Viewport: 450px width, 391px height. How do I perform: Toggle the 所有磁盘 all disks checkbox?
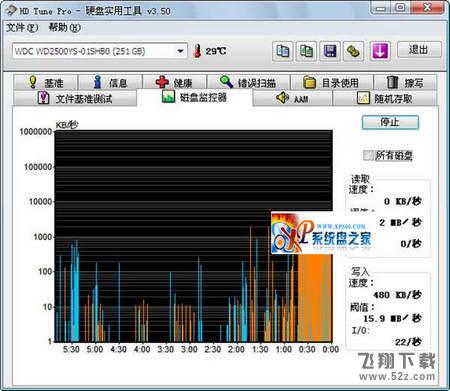pyautogui.click(x=368, y=155)
